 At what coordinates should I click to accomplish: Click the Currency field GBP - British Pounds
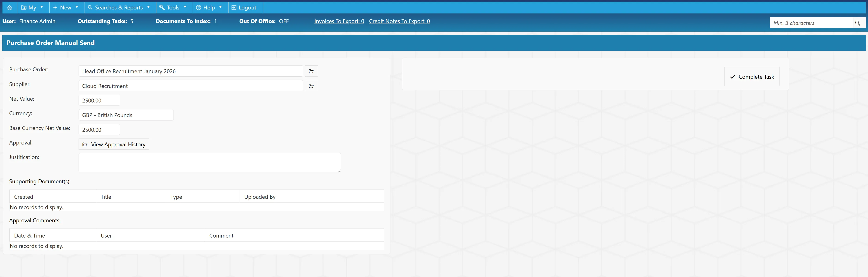point(126,115)
